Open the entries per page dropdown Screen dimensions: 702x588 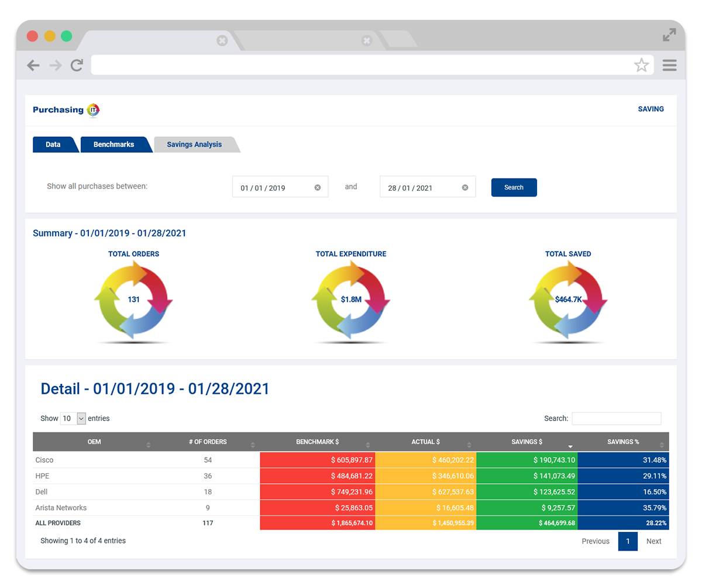click(74, 418)
